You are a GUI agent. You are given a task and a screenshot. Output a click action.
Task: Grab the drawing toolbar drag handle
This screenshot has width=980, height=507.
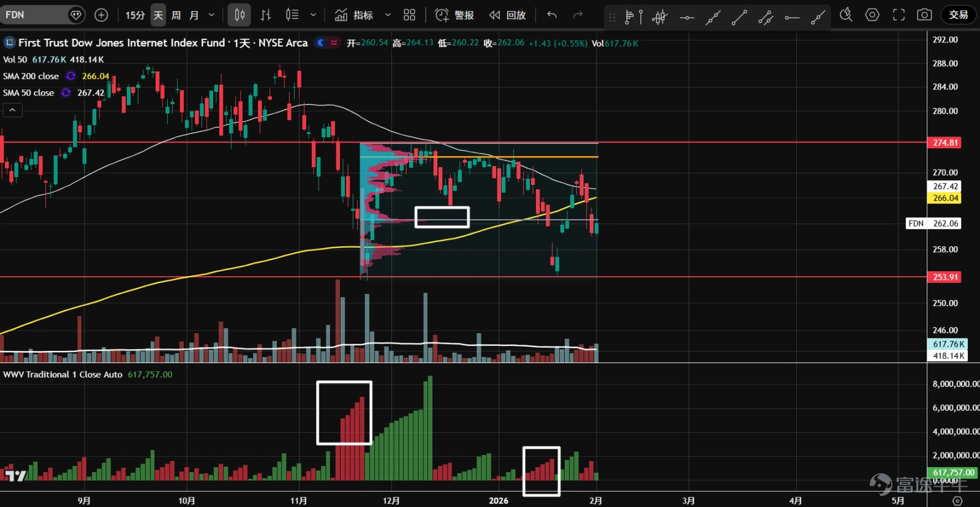click(x=612, y=17)
